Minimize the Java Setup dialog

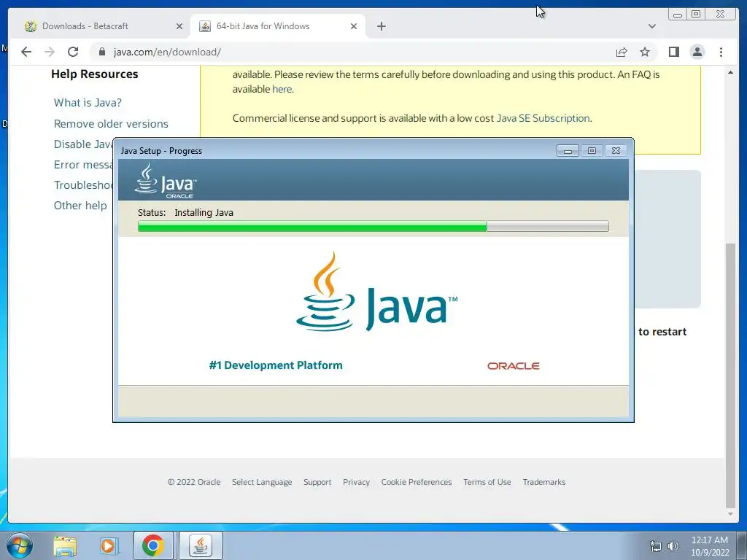[568, 150]
